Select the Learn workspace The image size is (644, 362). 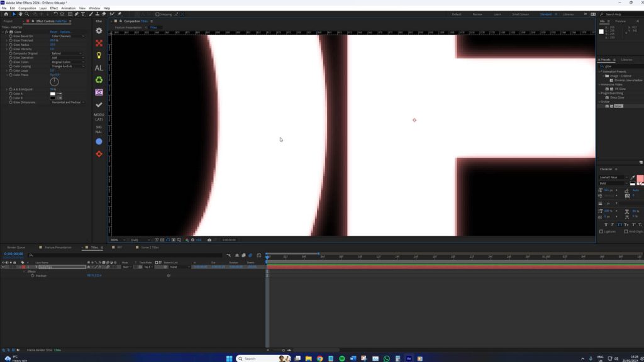pyautogui.click(x=497, y=14)
